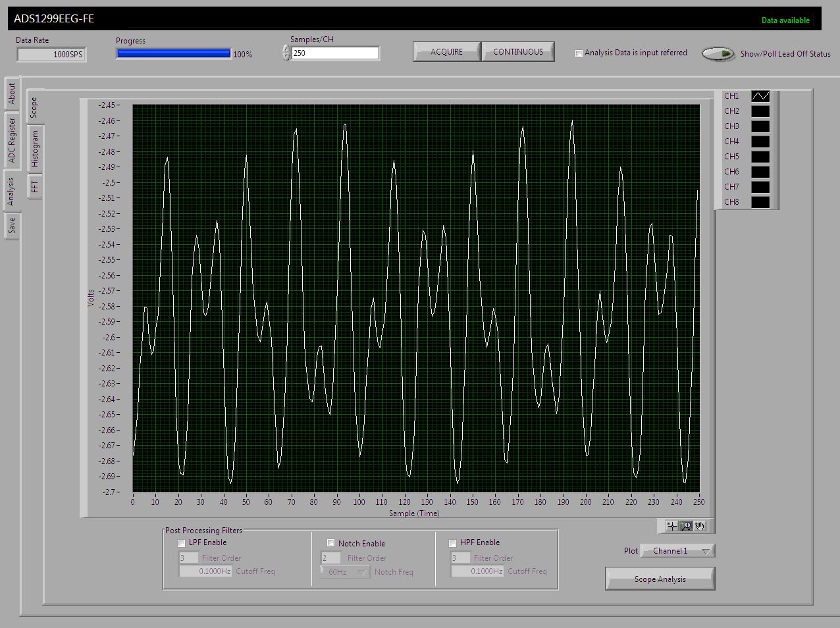840x628 pixels.
Task: Click the CH6 plot legend swatch
Action: (x=760, y=172)
